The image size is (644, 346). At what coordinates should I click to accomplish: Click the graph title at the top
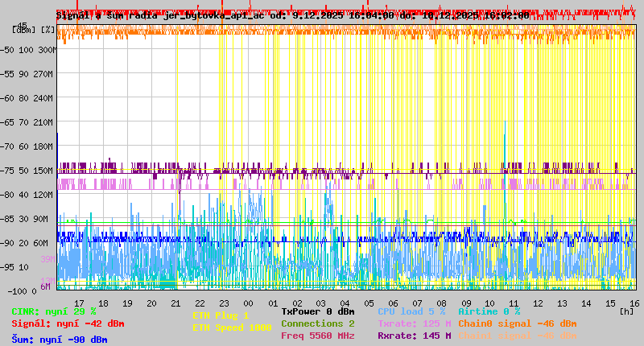(292, 15)
